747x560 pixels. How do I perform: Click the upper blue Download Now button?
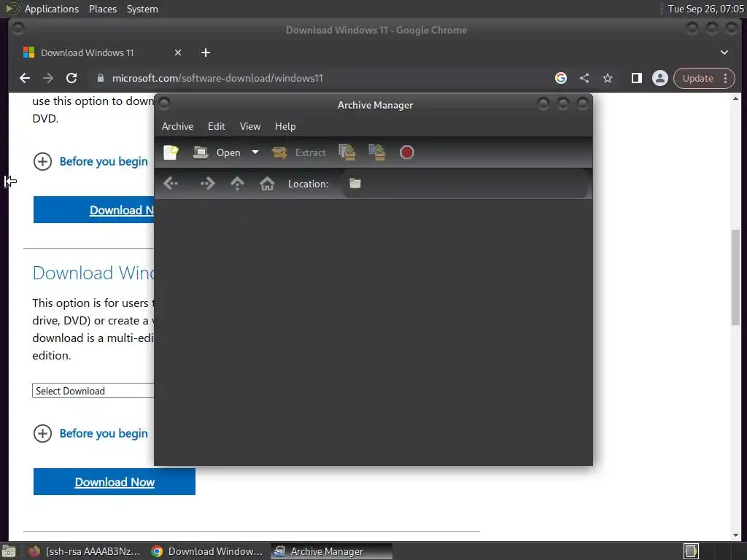94,210
